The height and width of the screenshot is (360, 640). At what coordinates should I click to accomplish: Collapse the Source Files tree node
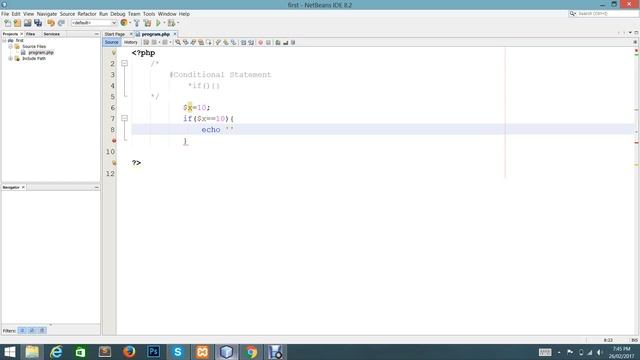click(x=11, y=47)
